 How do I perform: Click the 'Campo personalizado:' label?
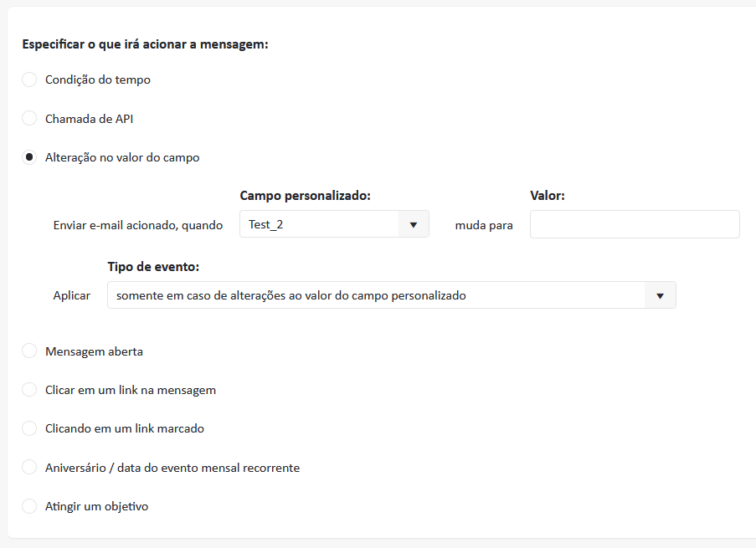coord(305,195)
